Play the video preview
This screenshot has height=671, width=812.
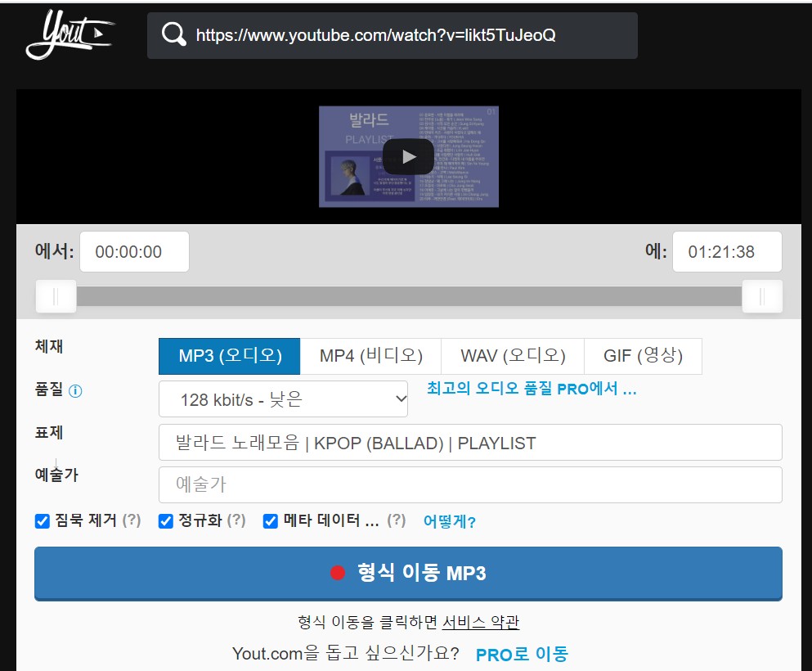click(x=409, y=156)
